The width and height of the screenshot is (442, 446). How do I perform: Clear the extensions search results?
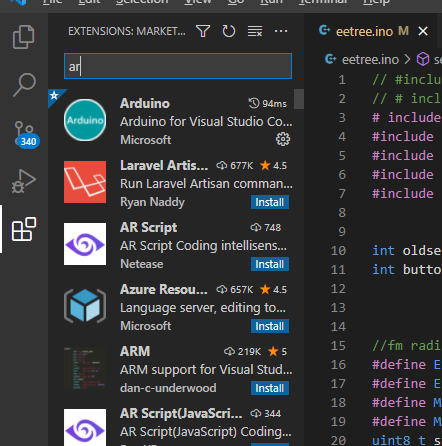255,31
